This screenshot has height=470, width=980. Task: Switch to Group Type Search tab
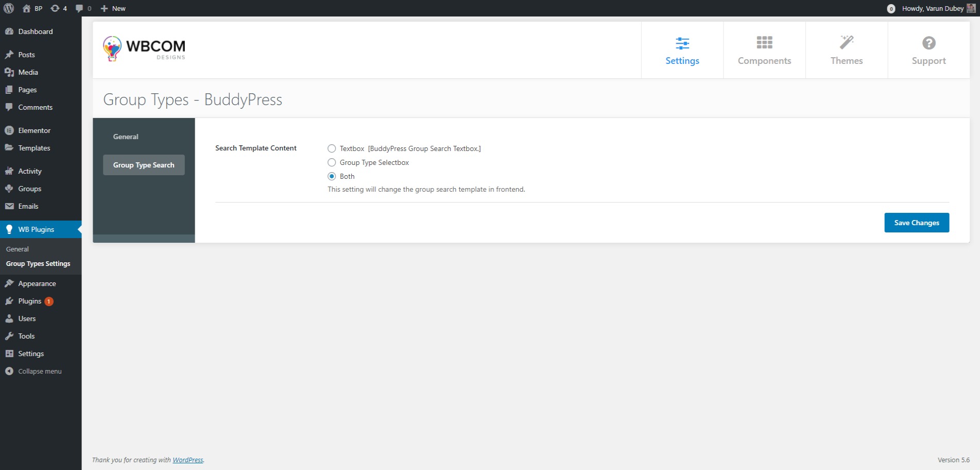144,165
